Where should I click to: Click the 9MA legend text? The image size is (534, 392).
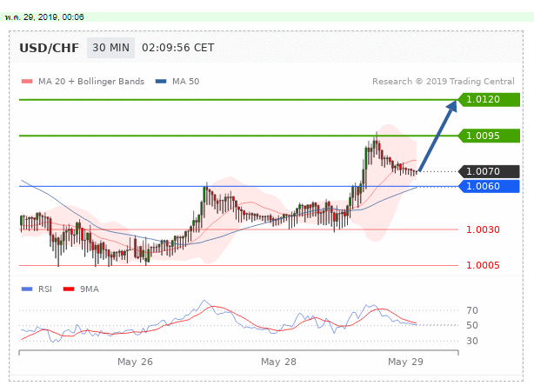click(90, 289)
